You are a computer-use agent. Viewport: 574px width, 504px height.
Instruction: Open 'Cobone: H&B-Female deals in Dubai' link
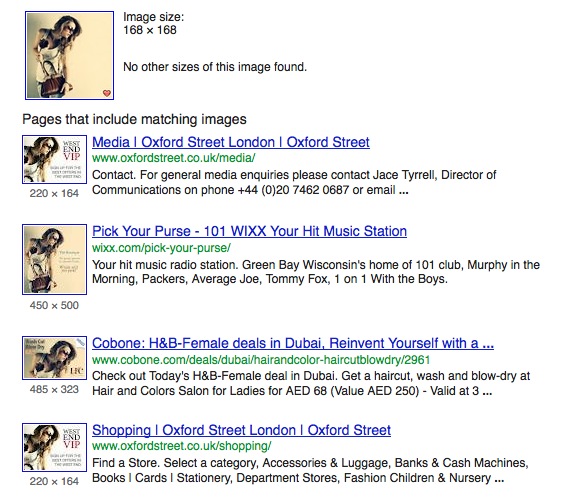293,343
